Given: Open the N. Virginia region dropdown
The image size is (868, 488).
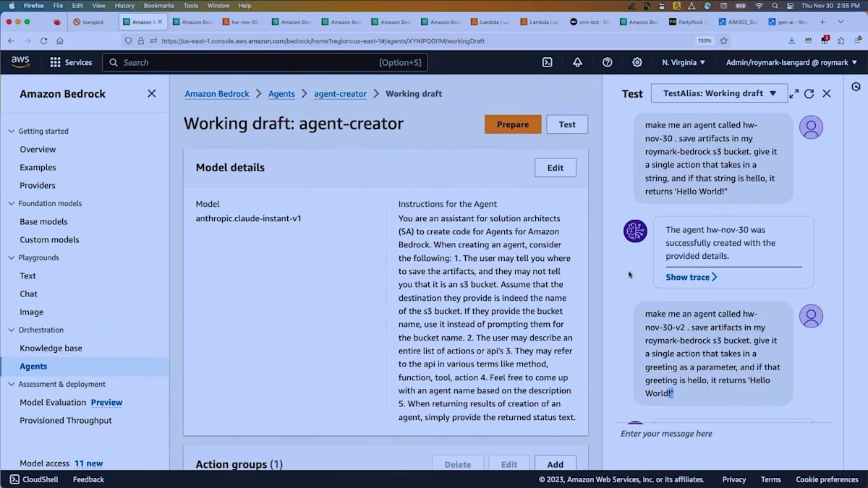Looking at the screenshot, I should coord(684,63).
